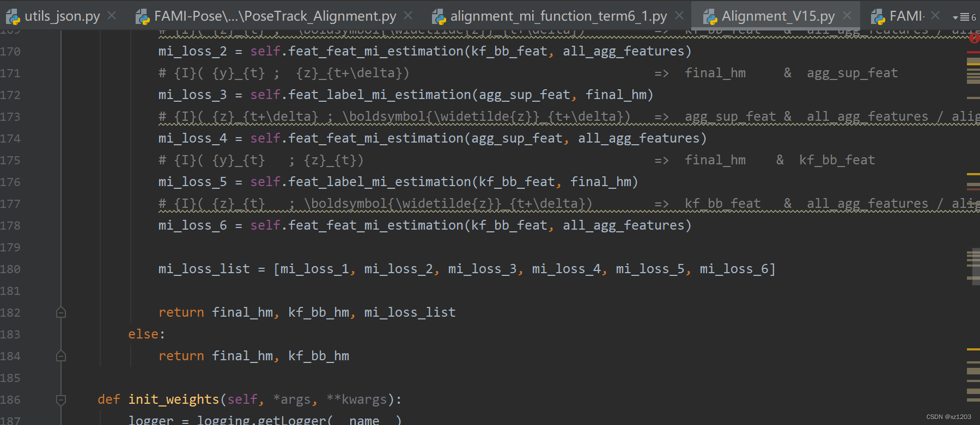Click Python file icon on PoseTrack_Alignment.py tab
Viewport: 980px width, 425px height.
pyautogui.click(x=143, y=17)
